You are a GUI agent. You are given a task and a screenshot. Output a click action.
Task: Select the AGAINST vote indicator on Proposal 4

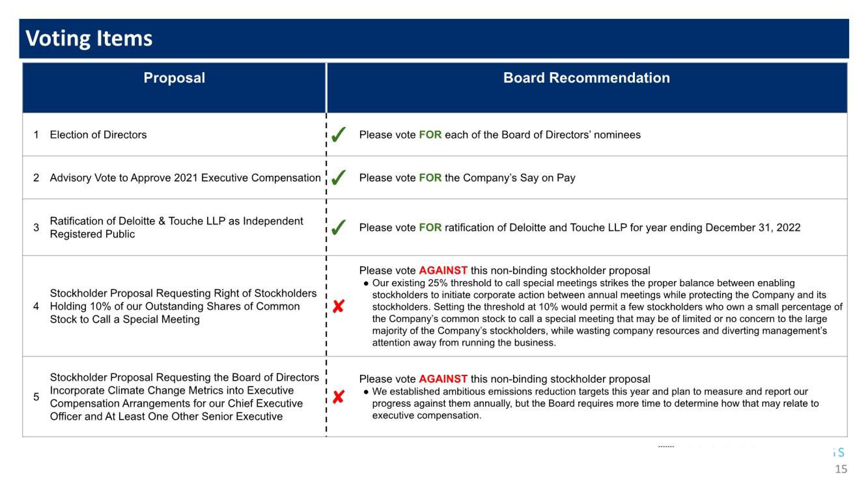341,304
